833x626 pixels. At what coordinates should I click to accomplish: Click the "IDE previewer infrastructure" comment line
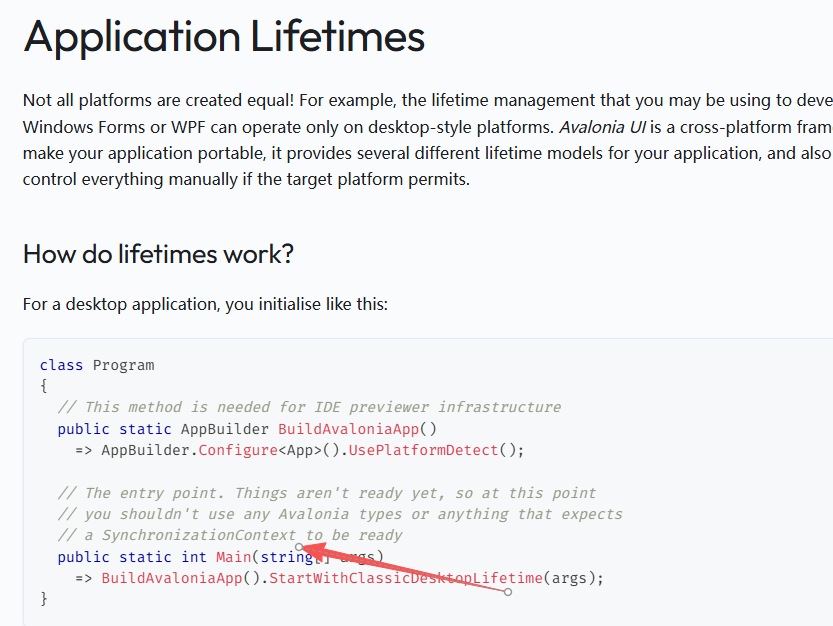tap(309, 407)
